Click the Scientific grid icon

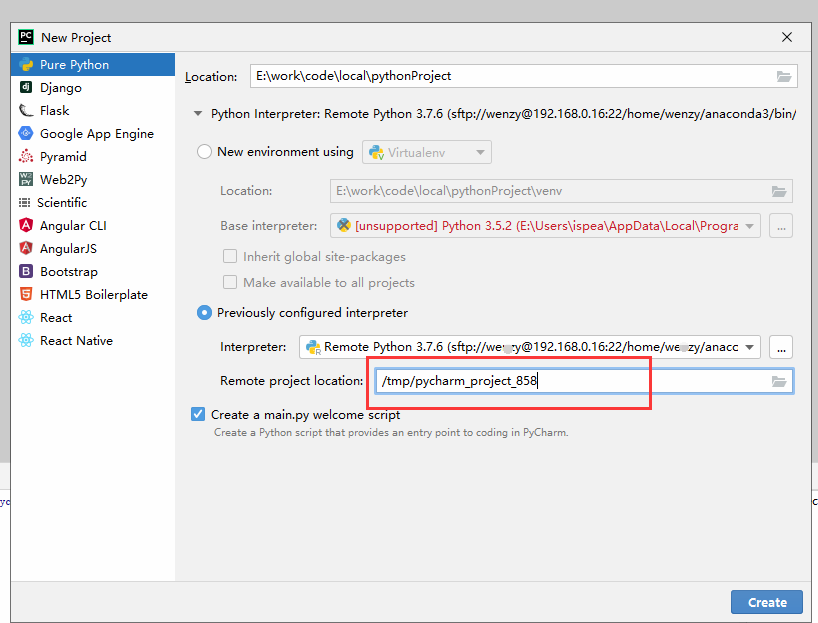25,202
